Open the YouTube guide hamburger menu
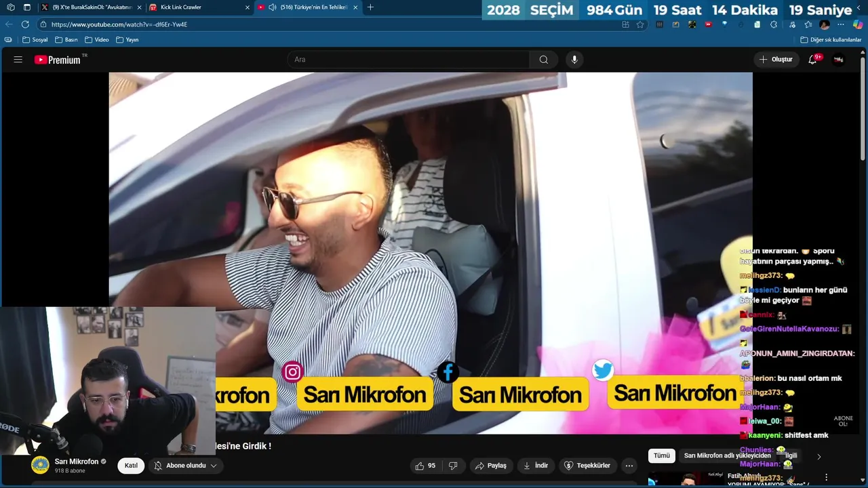Viewport: 868px width, 488px height. (x=18, y=60)
